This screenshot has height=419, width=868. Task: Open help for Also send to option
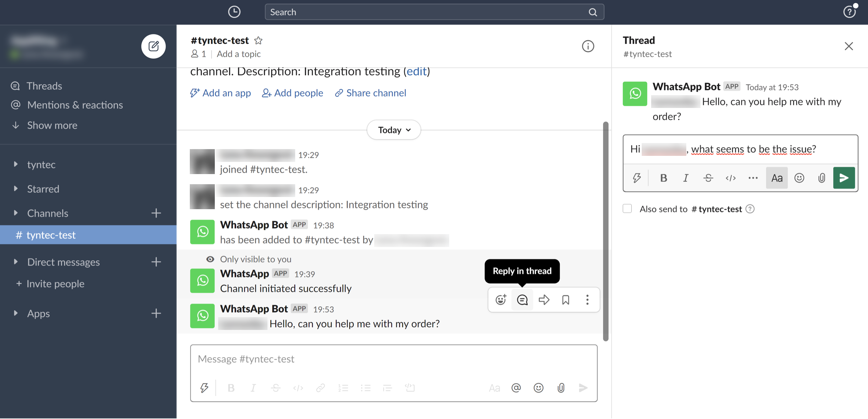[750, 209]
